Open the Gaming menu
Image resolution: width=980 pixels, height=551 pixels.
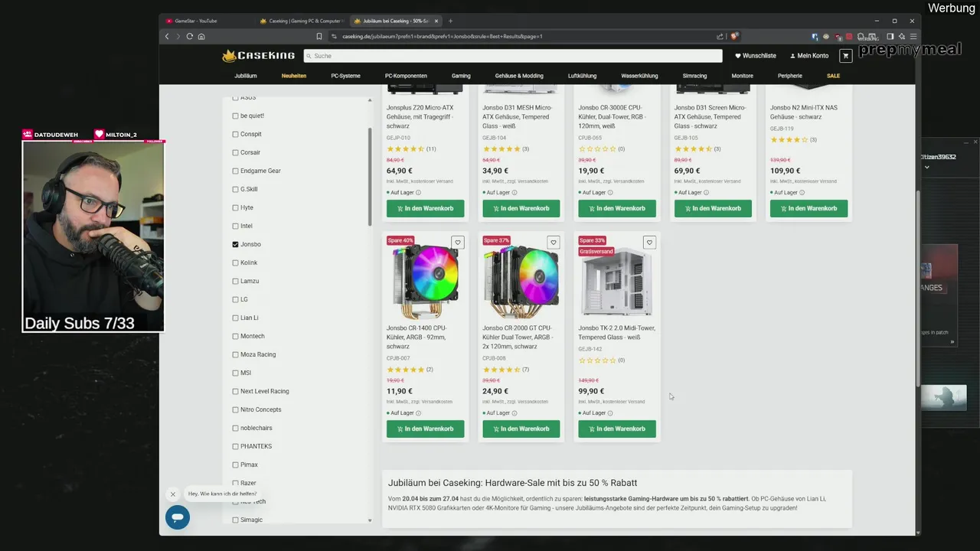461,76
